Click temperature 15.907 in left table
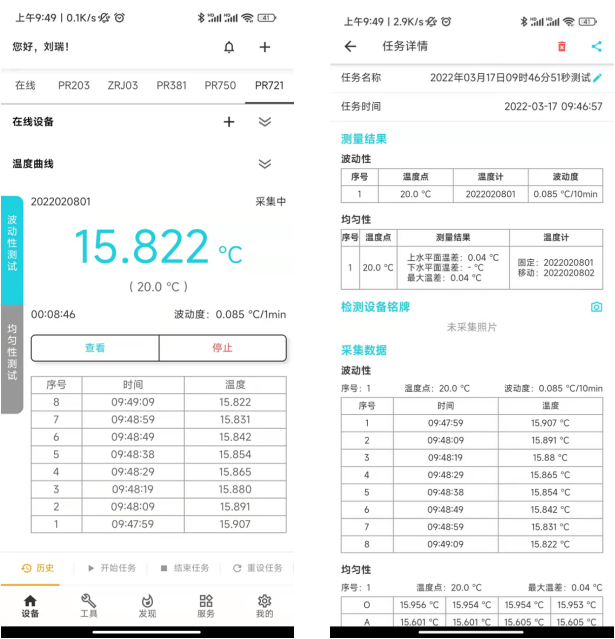The image size is (615, 639). [235, 524]
